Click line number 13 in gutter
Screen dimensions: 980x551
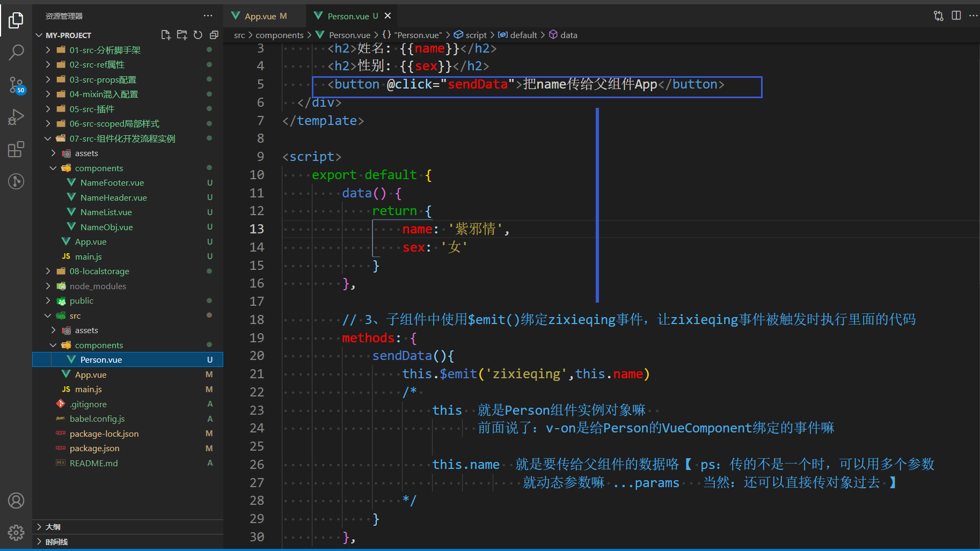(x=257, y=229)
